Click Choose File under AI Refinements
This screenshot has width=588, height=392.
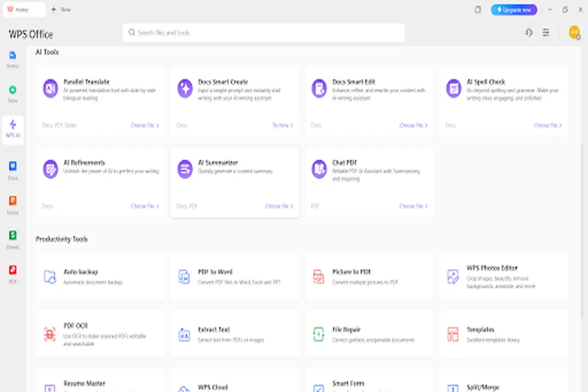click(x=144, y=206)
